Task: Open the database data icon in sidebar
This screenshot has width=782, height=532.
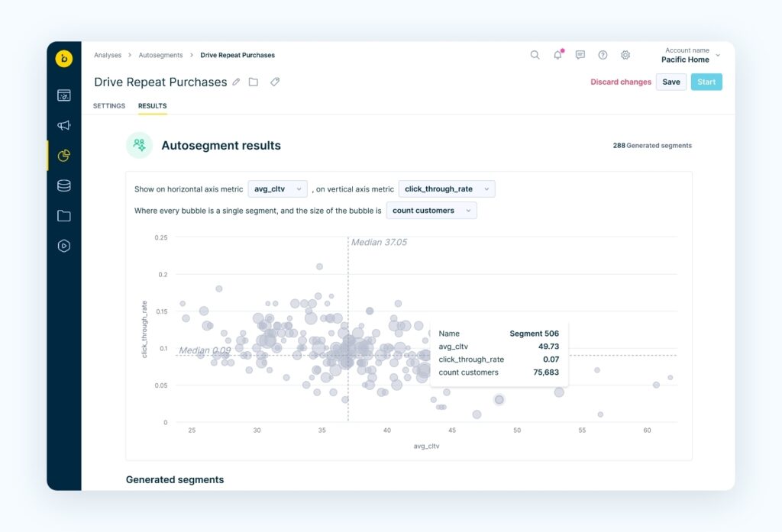Action: pos(64,185)
